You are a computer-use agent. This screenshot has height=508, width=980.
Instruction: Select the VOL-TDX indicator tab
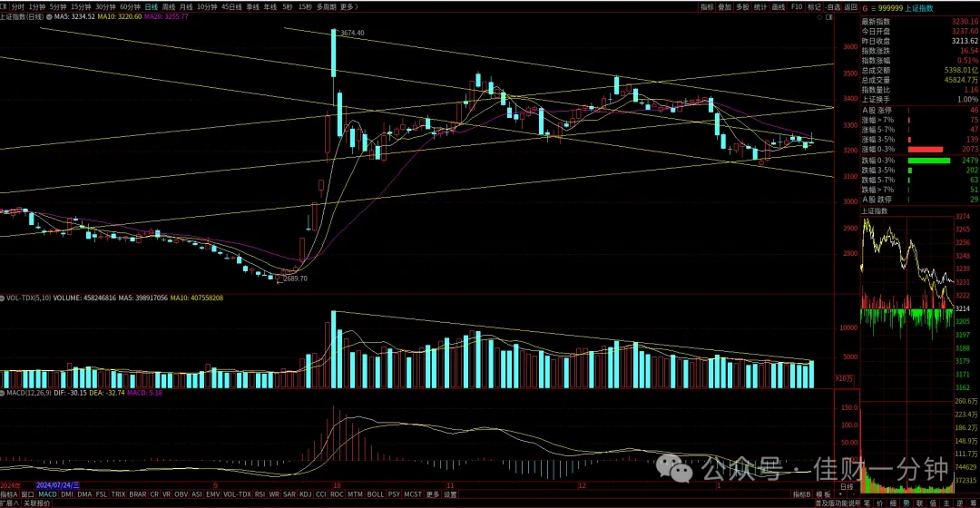[237, 494]
